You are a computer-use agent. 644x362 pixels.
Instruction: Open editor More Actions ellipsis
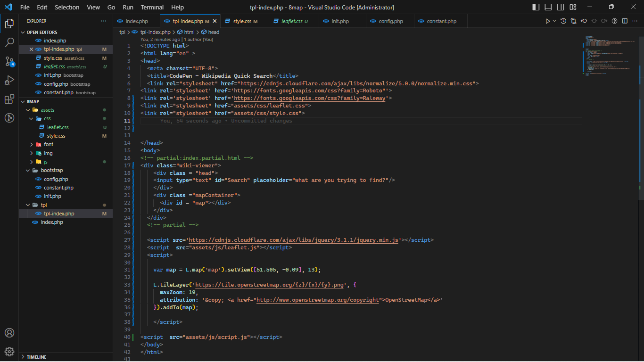tap(635, 21)
